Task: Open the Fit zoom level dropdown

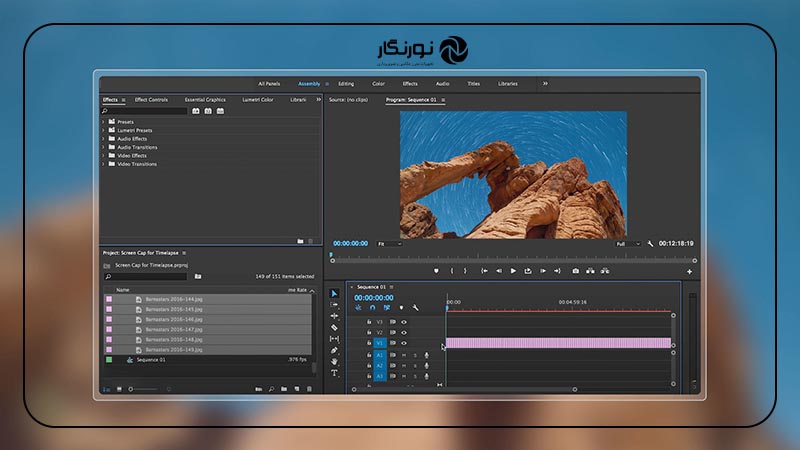Action: [x=389, y=244]
